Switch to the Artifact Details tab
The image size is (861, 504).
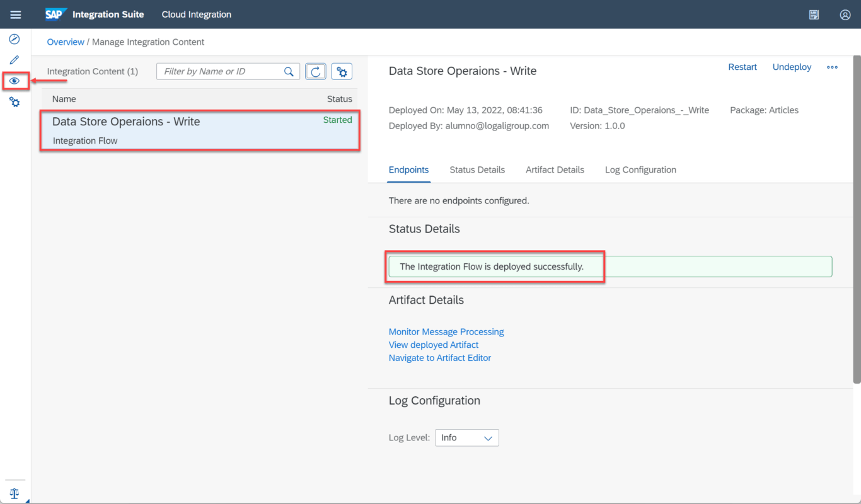click(x=555, y=169)
